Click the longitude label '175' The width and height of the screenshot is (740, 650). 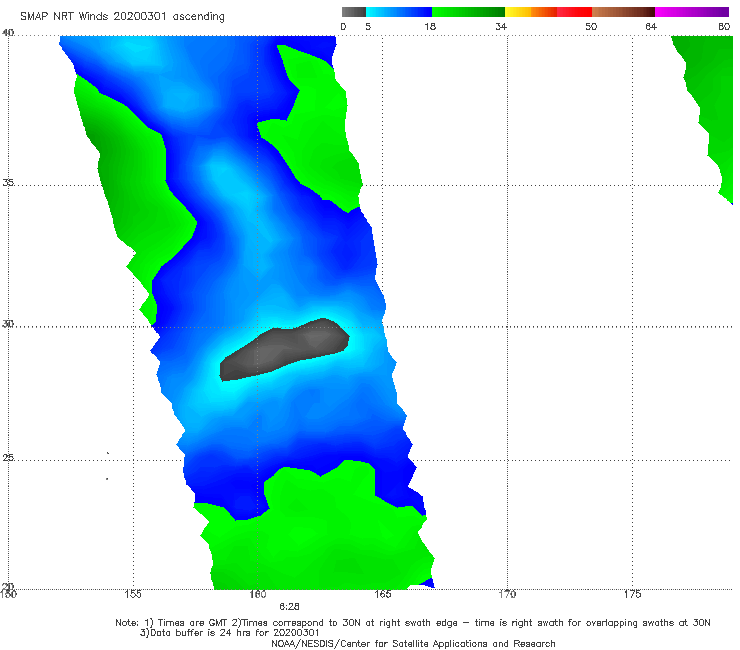click(x=632, y=594)
